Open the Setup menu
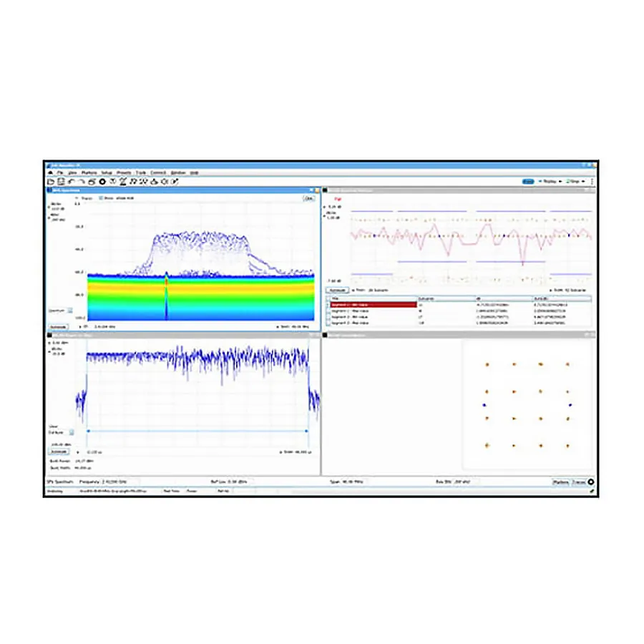Screen dimensions: 644x644 (107, 172)
